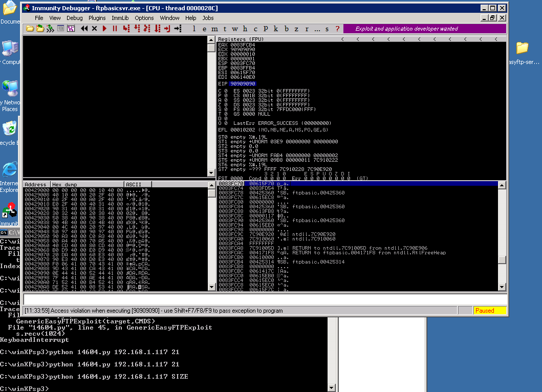The height and width of the screenshot is (392, 542).
Task: Select the ESP 0083FC70 register line
Action: 236,63
